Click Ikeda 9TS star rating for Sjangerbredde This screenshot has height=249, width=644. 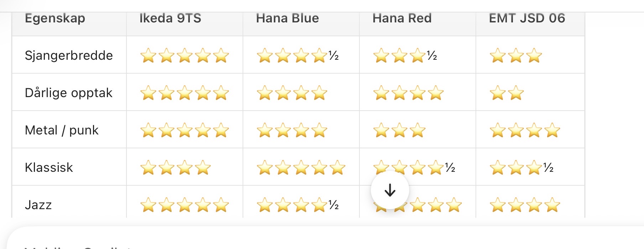click(x=184, y=56)
